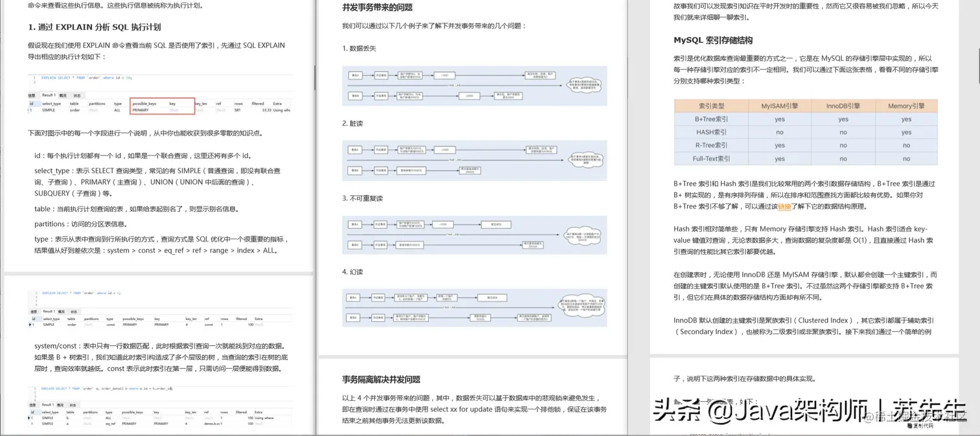Click the yes cell in HASH索引 Memory column

click(x=906, y=132)
